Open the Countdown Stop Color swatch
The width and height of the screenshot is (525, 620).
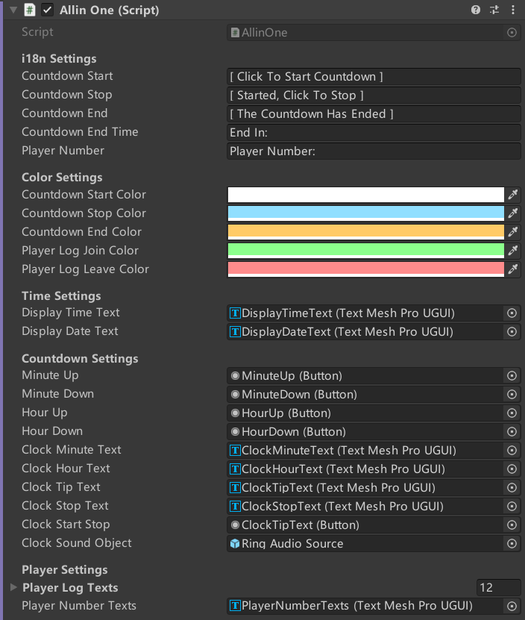366,213
